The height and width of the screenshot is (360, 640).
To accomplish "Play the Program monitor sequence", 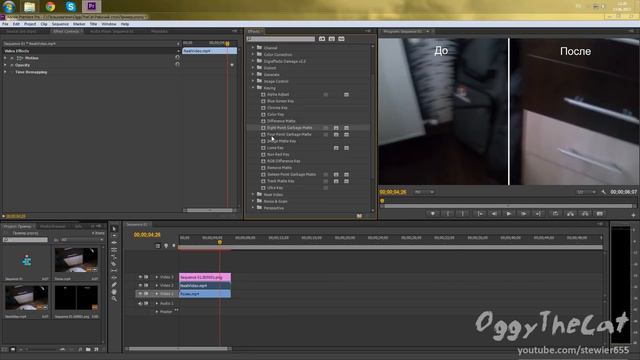I will [509, 213].
